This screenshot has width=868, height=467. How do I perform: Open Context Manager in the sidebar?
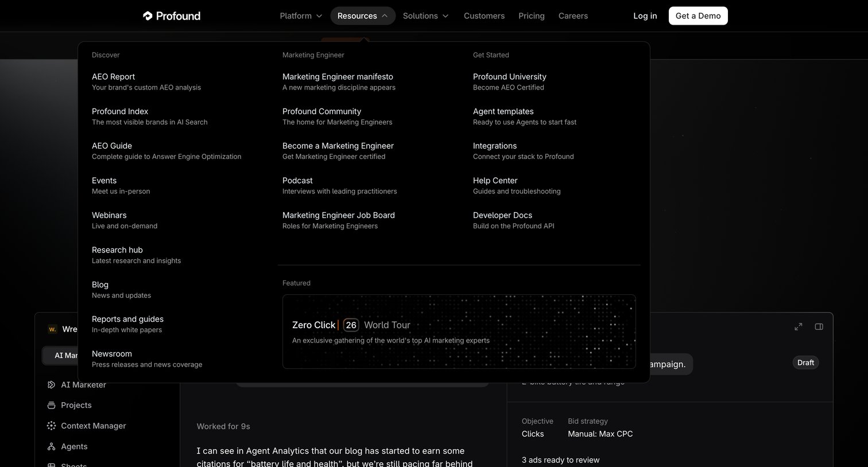click(87, 426)
